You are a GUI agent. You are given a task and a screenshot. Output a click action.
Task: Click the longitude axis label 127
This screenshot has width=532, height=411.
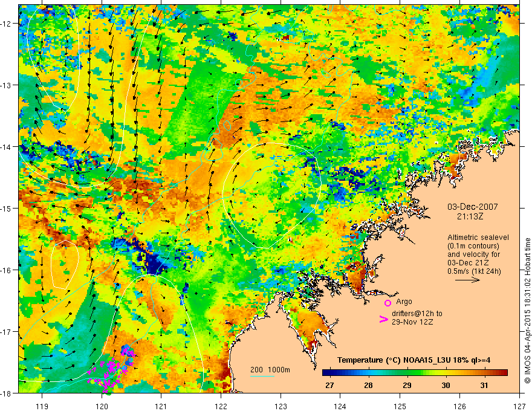519,406
